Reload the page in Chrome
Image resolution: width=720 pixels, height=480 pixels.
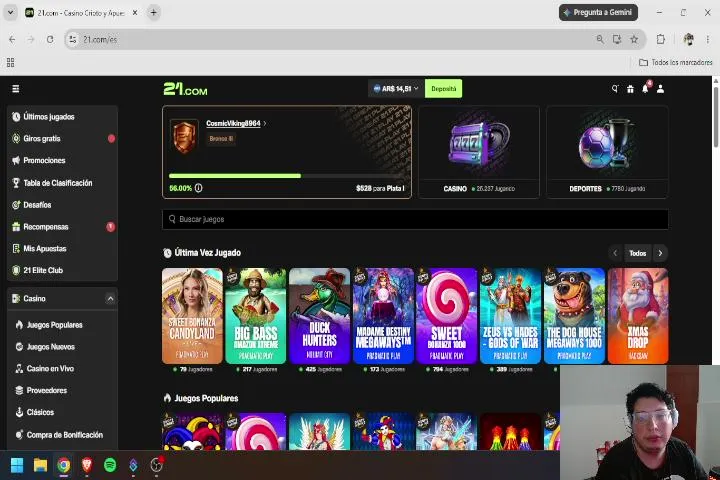tap(50, 40)
